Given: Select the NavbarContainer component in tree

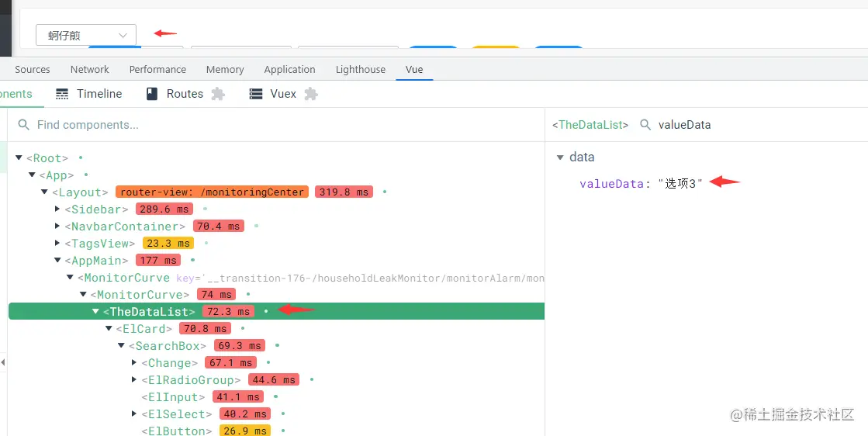Looking at the screenshot, I should click(125, 227).
